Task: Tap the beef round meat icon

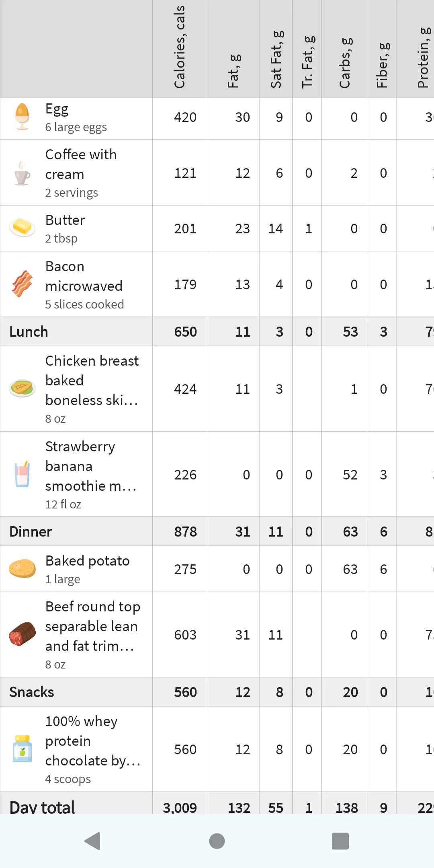Action: click(22, 634)
